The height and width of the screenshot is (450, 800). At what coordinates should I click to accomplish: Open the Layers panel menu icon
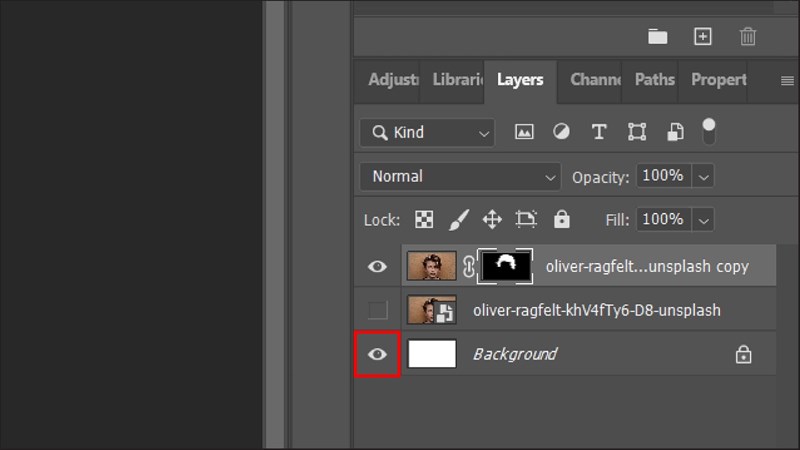tap(787, 81)
